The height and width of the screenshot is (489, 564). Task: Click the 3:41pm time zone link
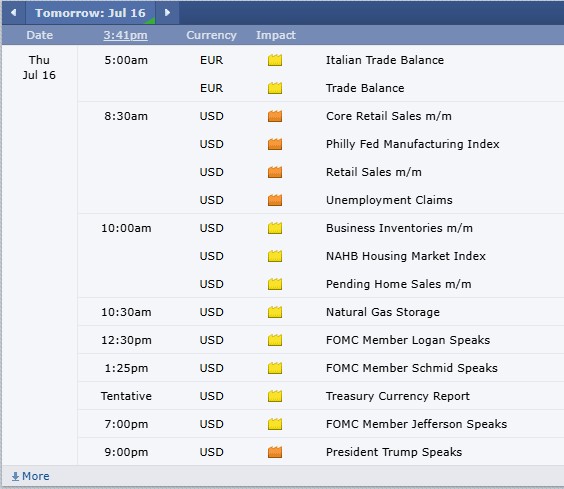point(126,35)
